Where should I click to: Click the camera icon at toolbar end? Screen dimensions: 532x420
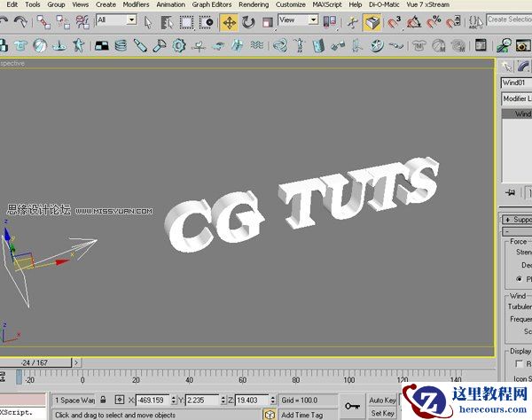523,45
